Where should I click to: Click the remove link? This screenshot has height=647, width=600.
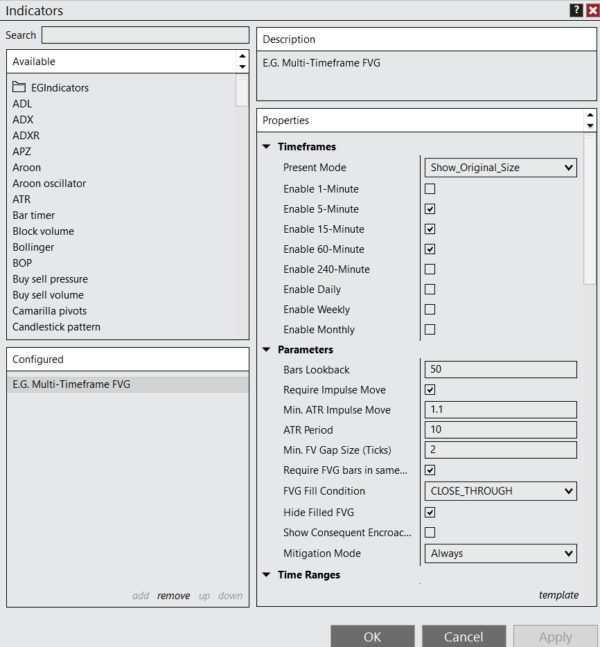173,596
